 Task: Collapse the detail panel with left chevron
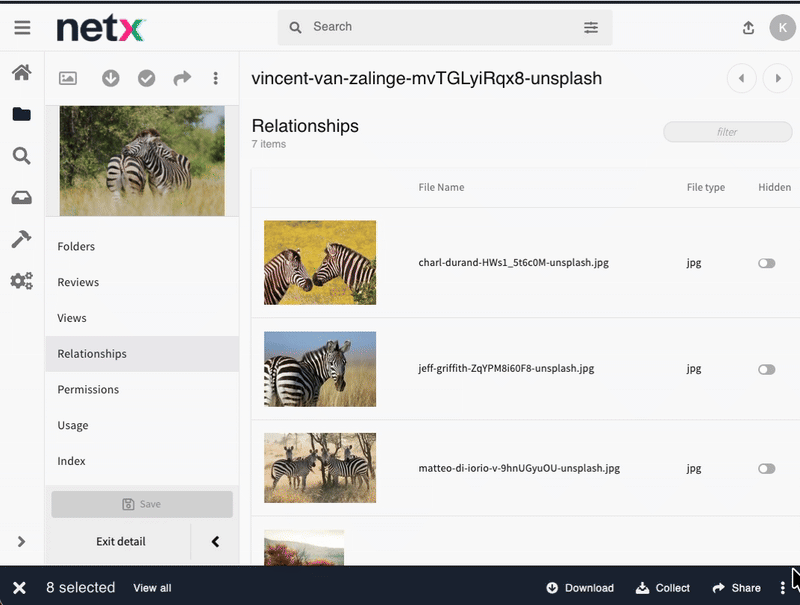click(x=215, y=542)
